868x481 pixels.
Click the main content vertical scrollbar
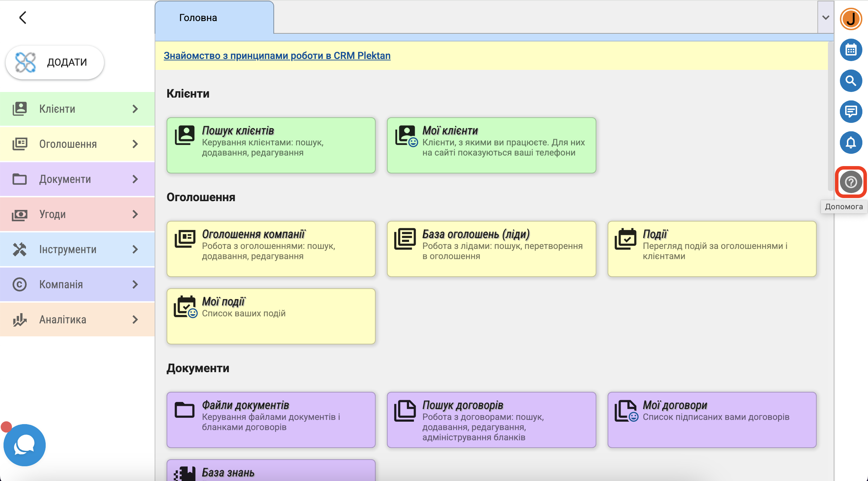[x=830, y=116]
